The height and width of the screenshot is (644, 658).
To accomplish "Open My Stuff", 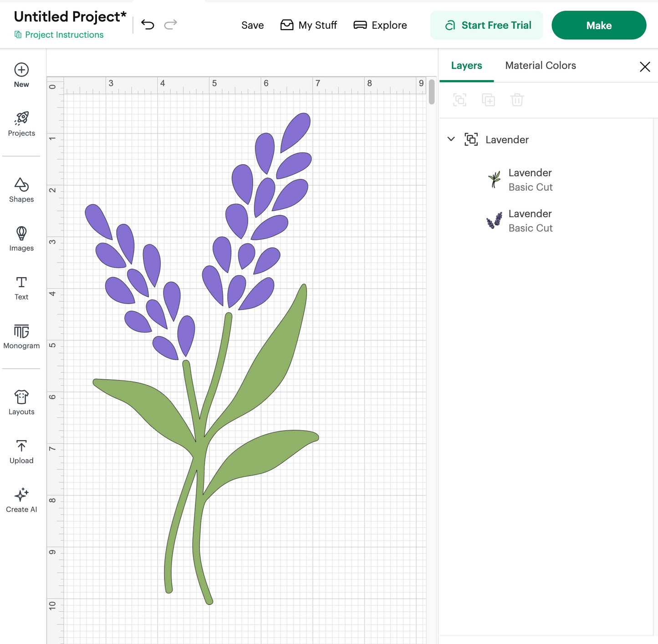I will [309, 25].
